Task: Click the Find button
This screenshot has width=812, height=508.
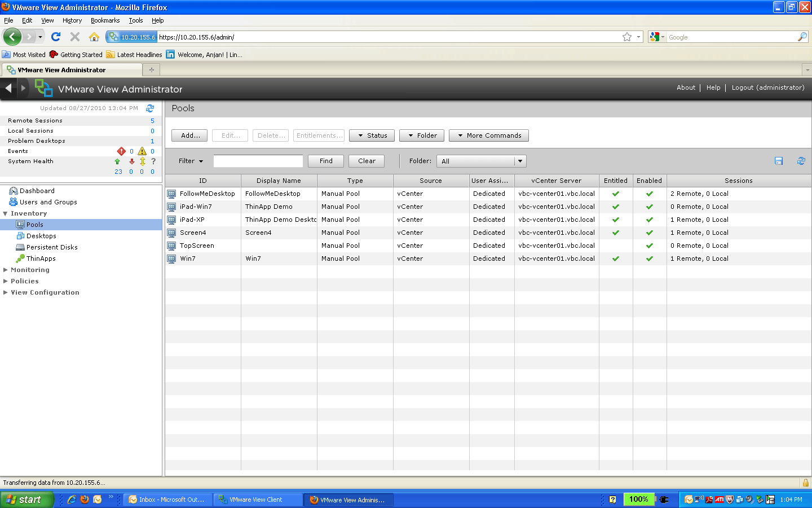Action: tap(326, 161)
